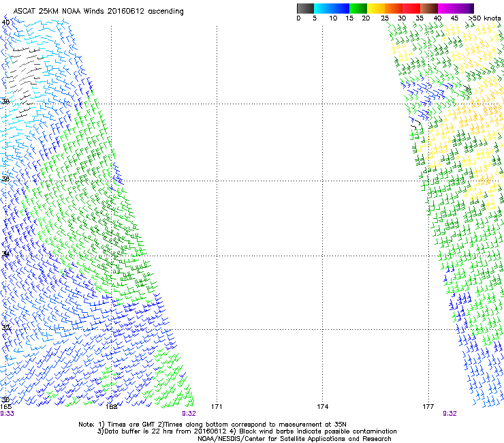Click the 'Data buffer is 22 hrs' note line
This screenshot has width=504, height=443.
tap(247, 431)
